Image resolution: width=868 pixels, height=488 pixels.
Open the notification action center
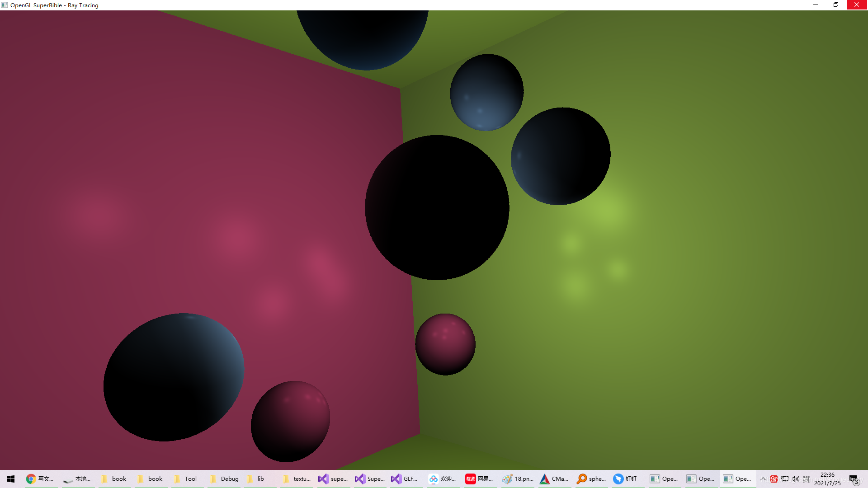click(x=854, y=479)
